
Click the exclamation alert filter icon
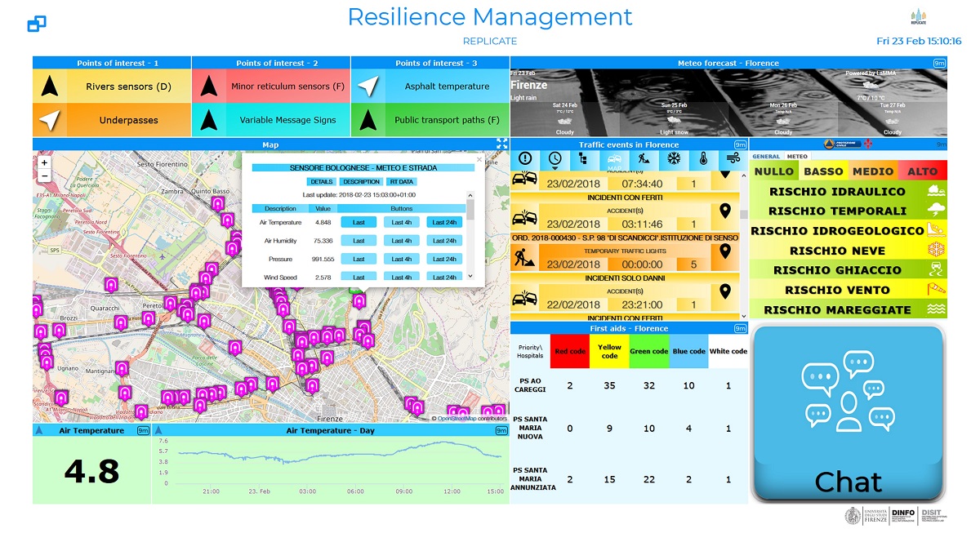pyautogui.click(x=525, y=158)
